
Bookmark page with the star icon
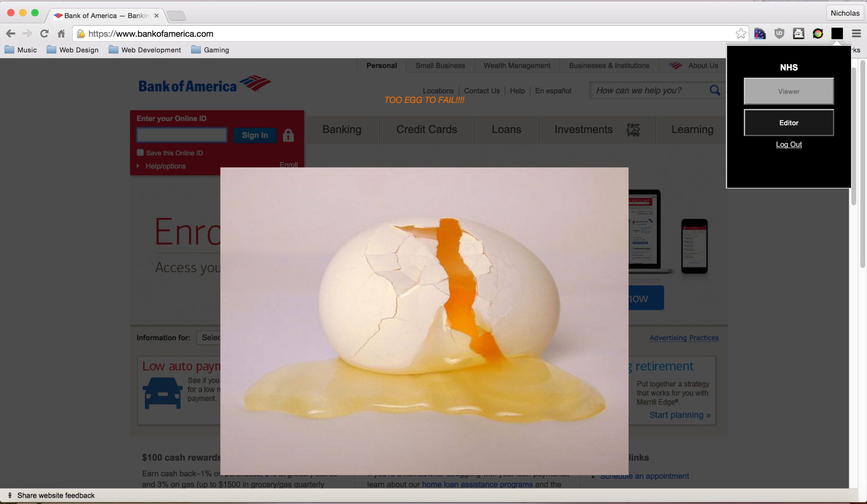[740, 34]
